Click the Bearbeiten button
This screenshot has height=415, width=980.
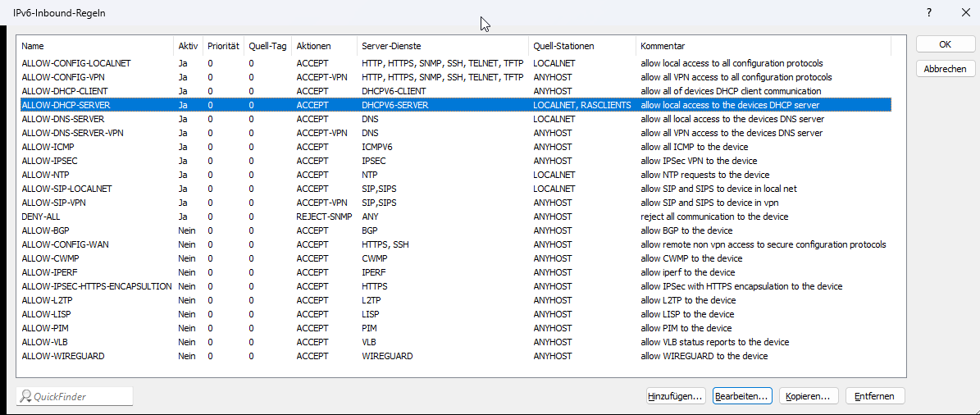coord(741,396)
